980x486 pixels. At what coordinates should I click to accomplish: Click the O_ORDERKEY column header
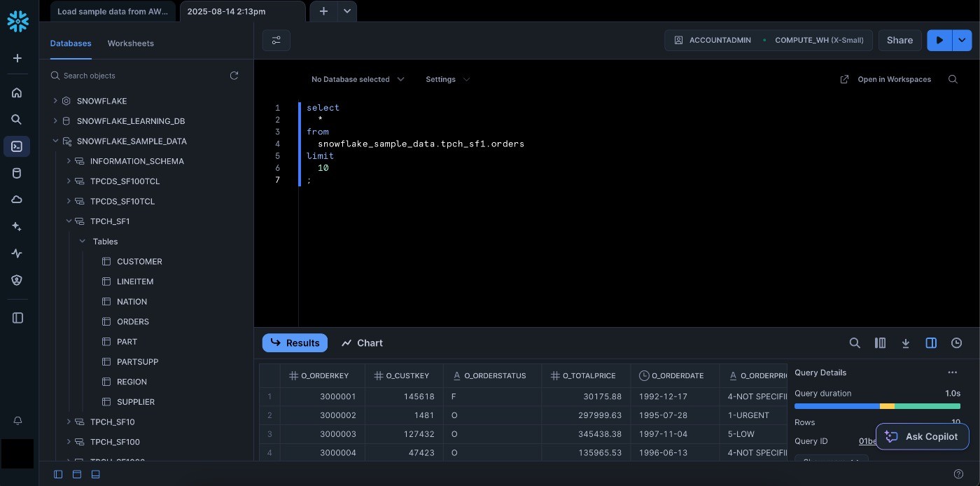tap(323, 376)
